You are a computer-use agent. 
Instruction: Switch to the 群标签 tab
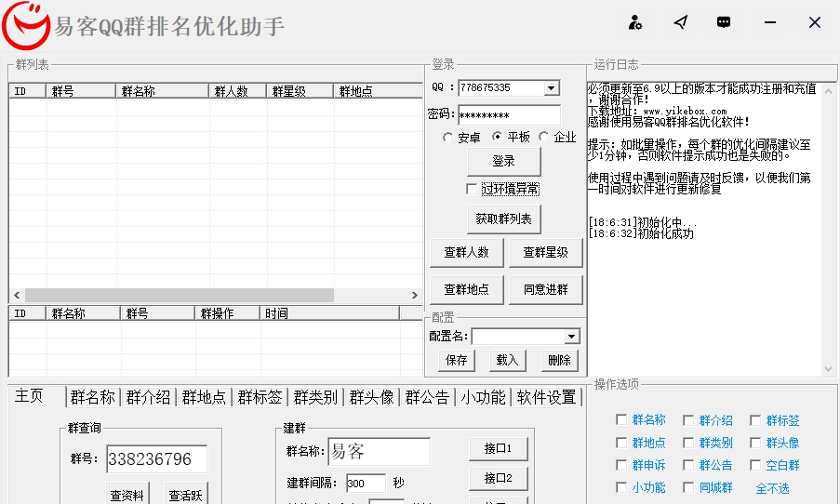260,397
